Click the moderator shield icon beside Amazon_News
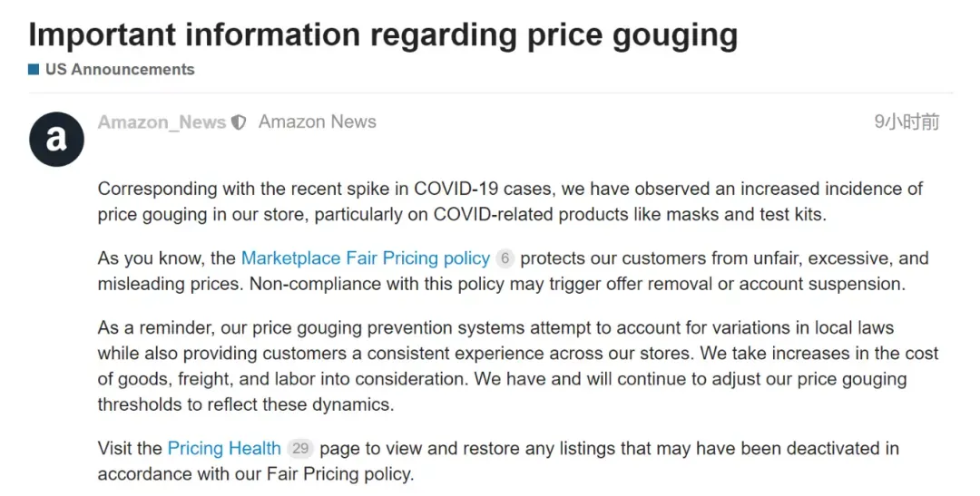 click(x=239, y=122)
